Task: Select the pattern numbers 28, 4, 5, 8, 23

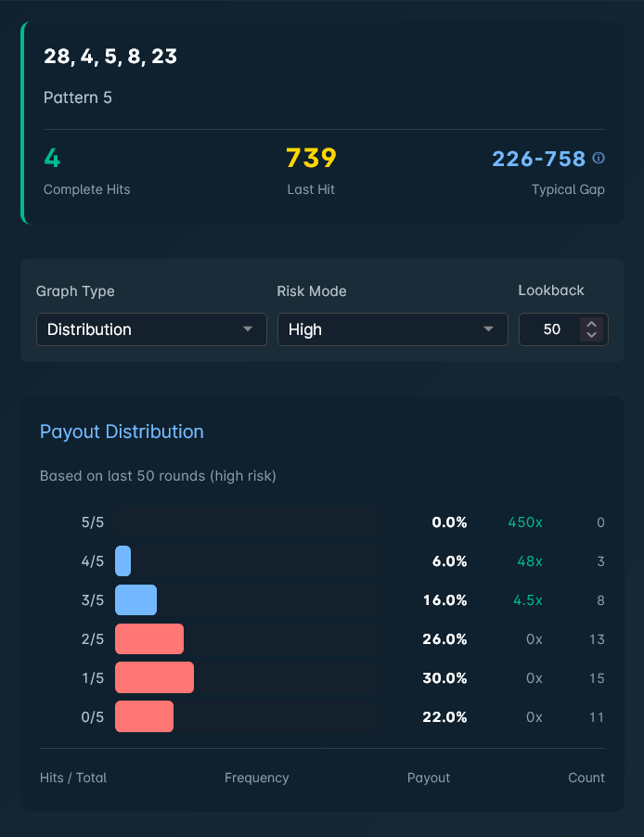Action: (x=110, y=57)
